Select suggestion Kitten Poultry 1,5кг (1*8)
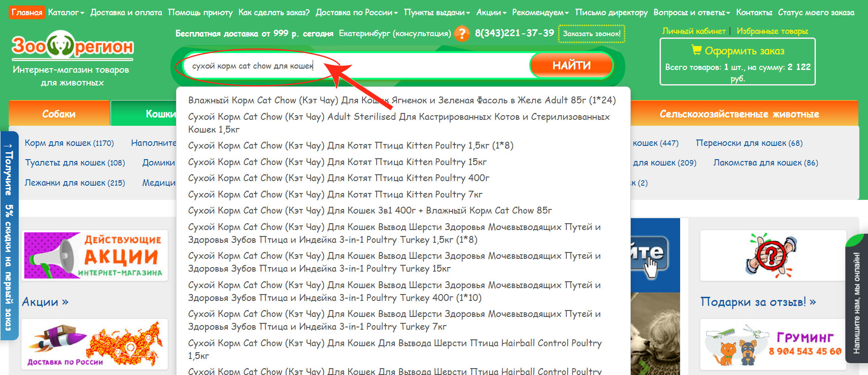This screenshot has width=868, height=375. click(351, 145)
